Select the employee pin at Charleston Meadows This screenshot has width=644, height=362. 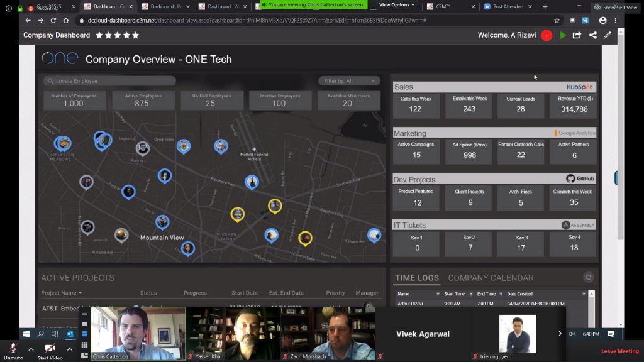62,144
